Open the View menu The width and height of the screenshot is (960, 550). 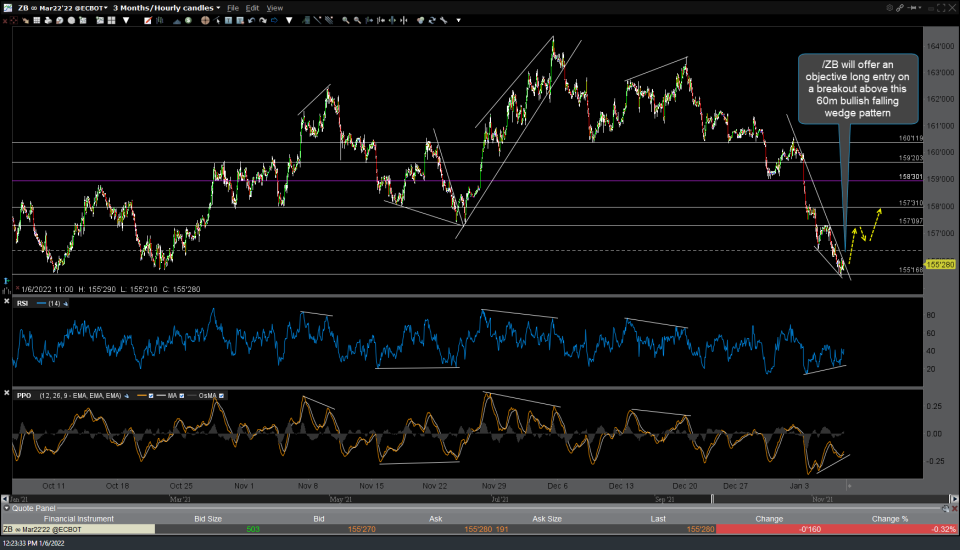click(x=274, y=8)
